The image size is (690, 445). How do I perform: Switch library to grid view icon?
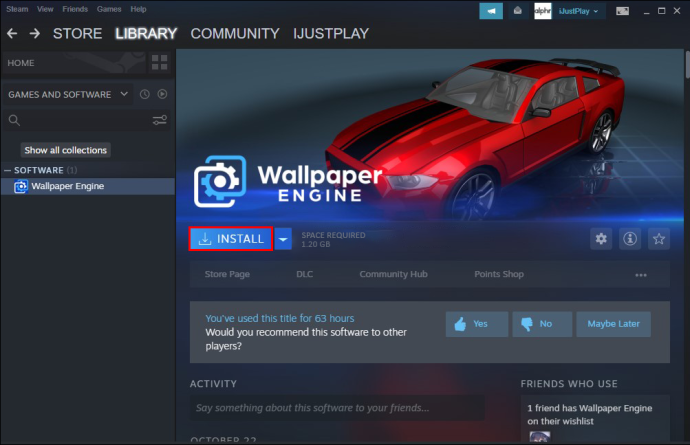[x=159, y=63]
